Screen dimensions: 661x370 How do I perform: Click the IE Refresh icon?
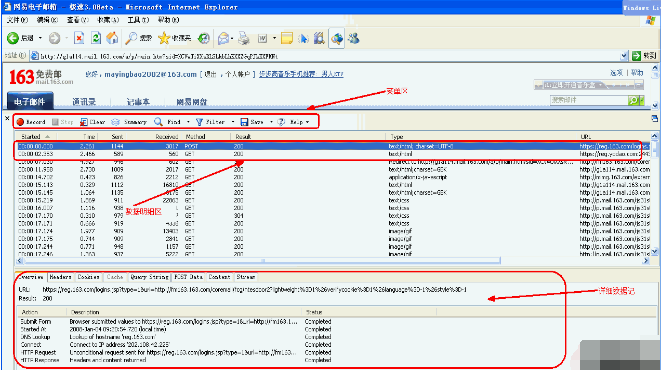click(x=96, y=38)
